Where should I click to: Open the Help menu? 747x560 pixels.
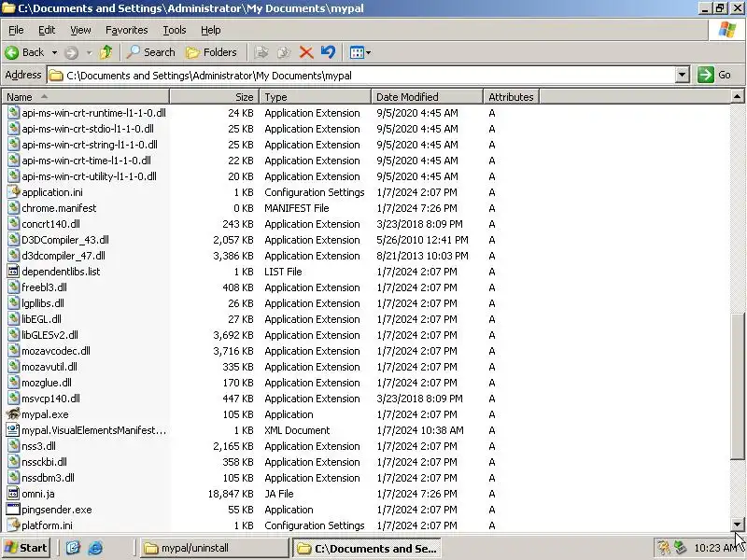coord(210,30)
